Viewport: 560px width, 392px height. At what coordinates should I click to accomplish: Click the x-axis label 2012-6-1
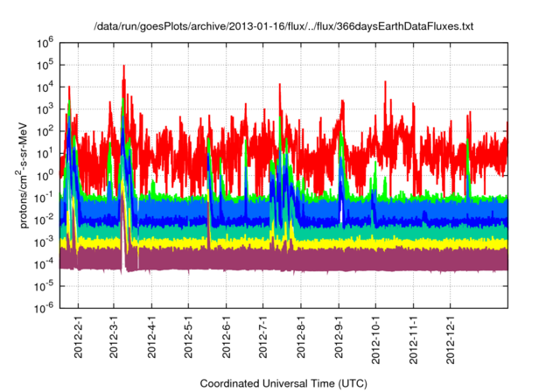tap(226, 337)
